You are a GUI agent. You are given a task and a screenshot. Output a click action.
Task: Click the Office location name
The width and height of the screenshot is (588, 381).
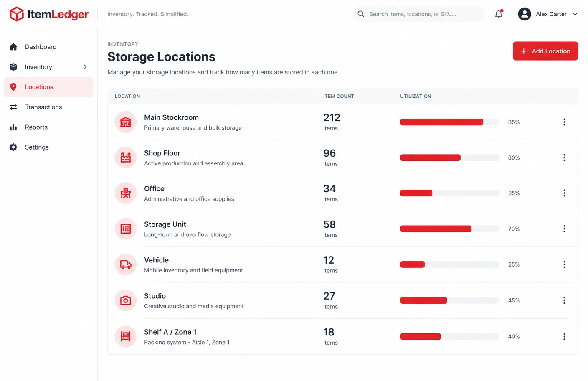pos(154,188)
